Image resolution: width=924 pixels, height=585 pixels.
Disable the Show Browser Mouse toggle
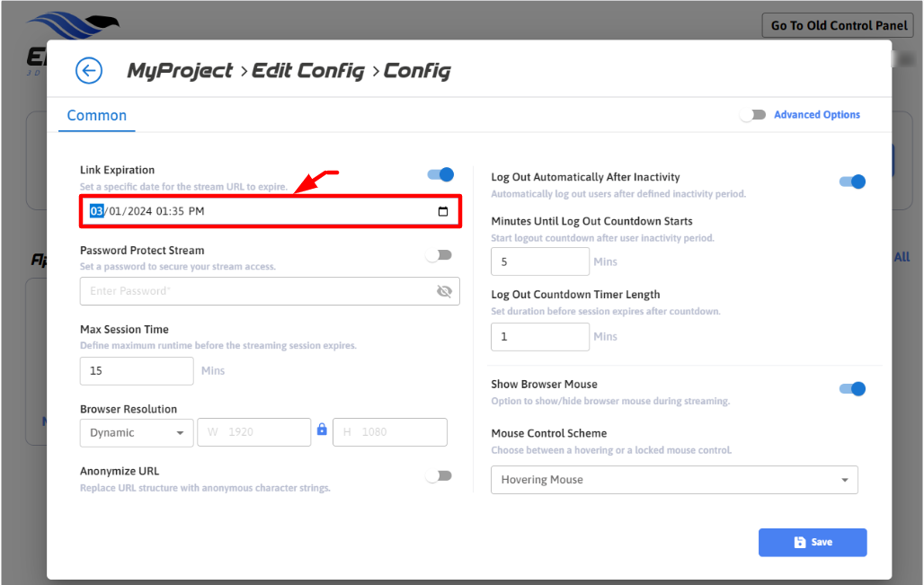(x=851, y=389)
